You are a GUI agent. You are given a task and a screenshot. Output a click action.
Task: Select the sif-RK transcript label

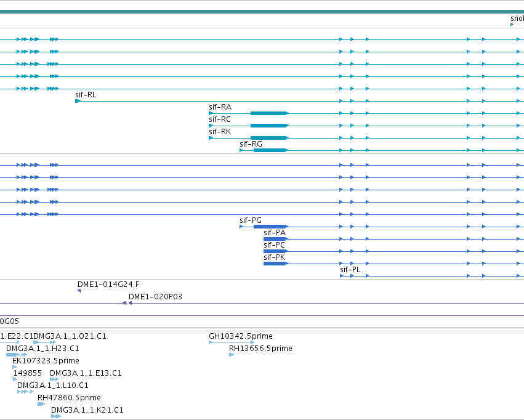(x=220, y=132)
